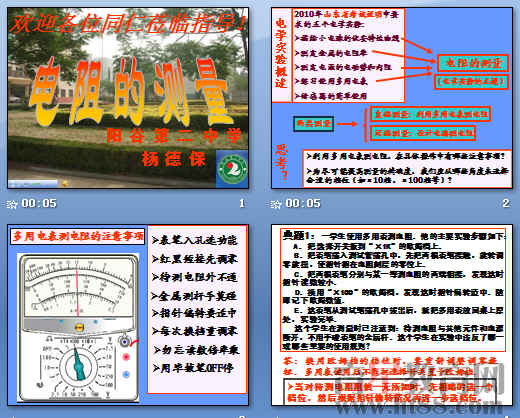Click the 两类测量 teal box on slide 2

pos(313,124)
